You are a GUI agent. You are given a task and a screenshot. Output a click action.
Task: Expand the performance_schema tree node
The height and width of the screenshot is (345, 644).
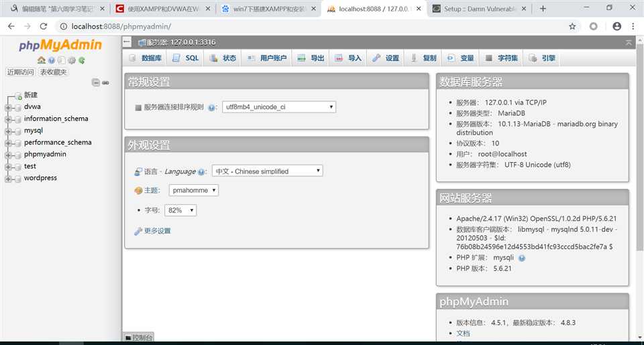[8, 143]
